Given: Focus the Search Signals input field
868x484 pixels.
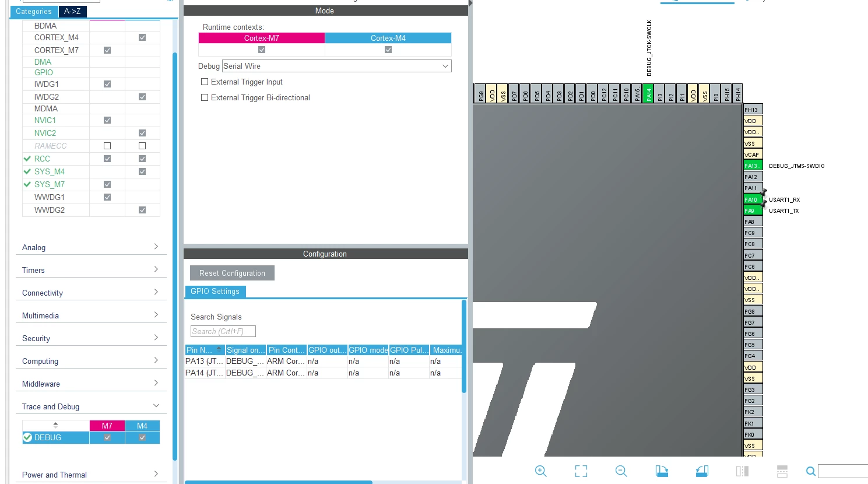Looking at the screenshot, I should 223,331.
